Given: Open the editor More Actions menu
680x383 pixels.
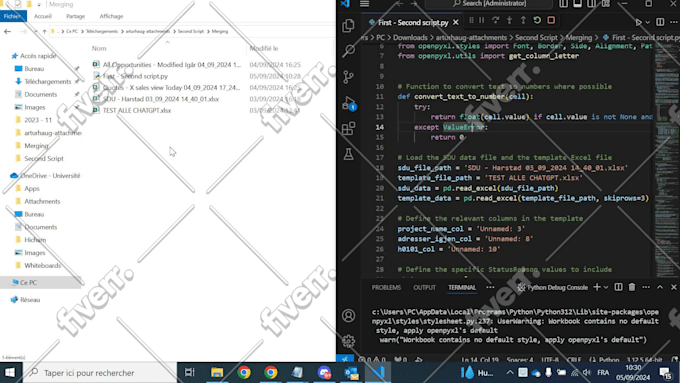Looking at the screenshot, I should pyautogui.click(x=673, y=22).
